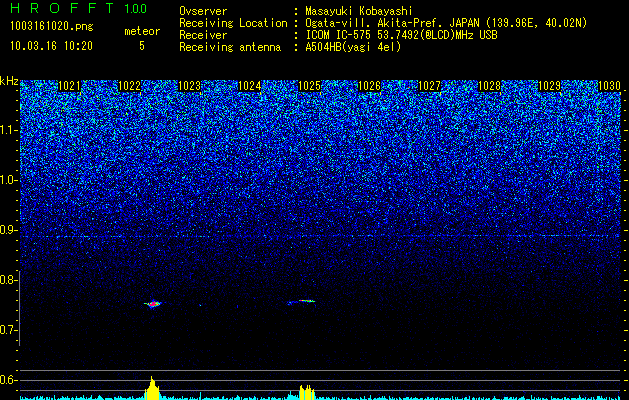
Task: Click the time marker 1030
Action: click(609, 86)
